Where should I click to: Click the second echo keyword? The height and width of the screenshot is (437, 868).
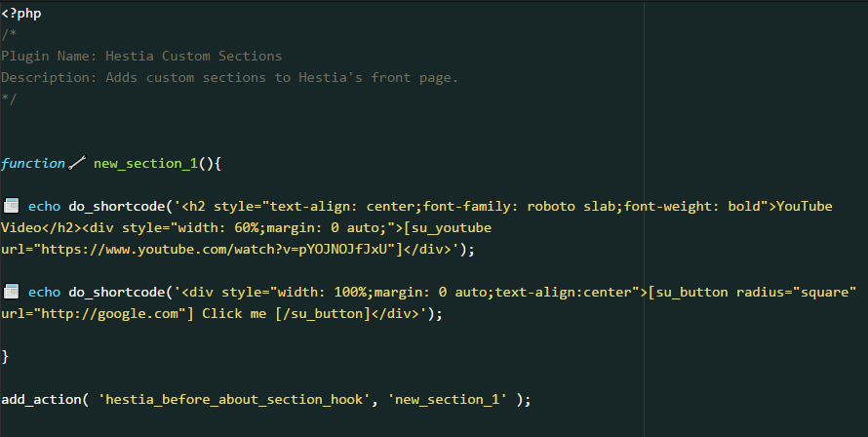(44, 293)
